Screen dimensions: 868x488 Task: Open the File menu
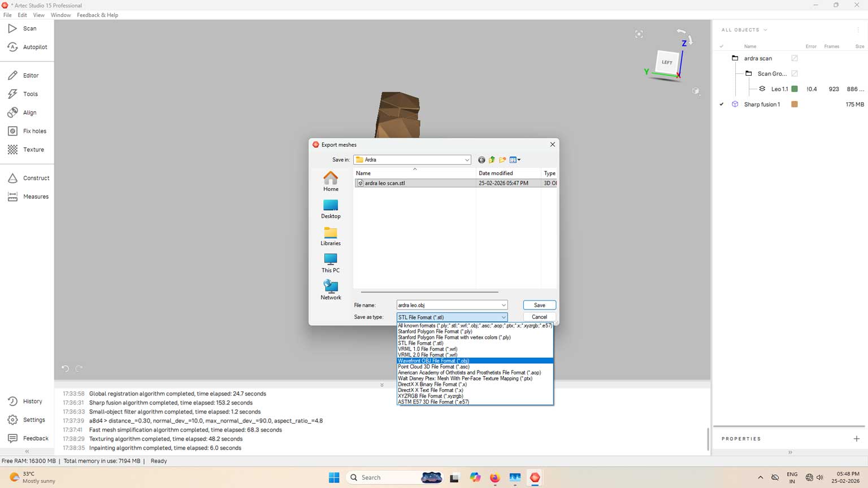[7, 15]
